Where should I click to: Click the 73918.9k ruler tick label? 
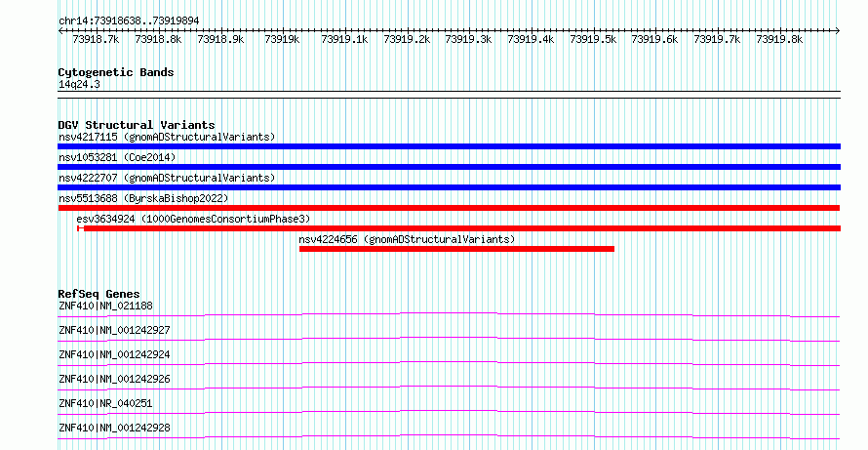point(220,39)
